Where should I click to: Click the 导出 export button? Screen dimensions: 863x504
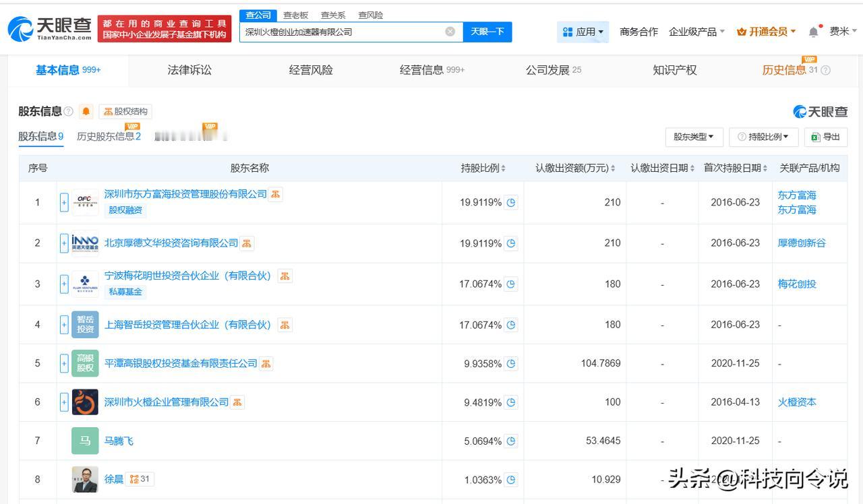click(826, 137)
